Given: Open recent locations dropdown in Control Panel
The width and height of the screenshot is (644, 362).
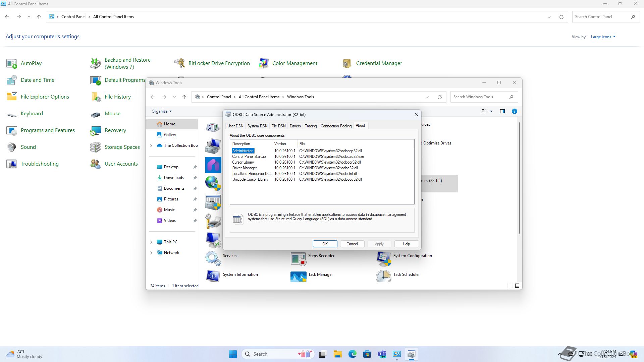Looking at the screenshot, I should click(x=29, y=17).
